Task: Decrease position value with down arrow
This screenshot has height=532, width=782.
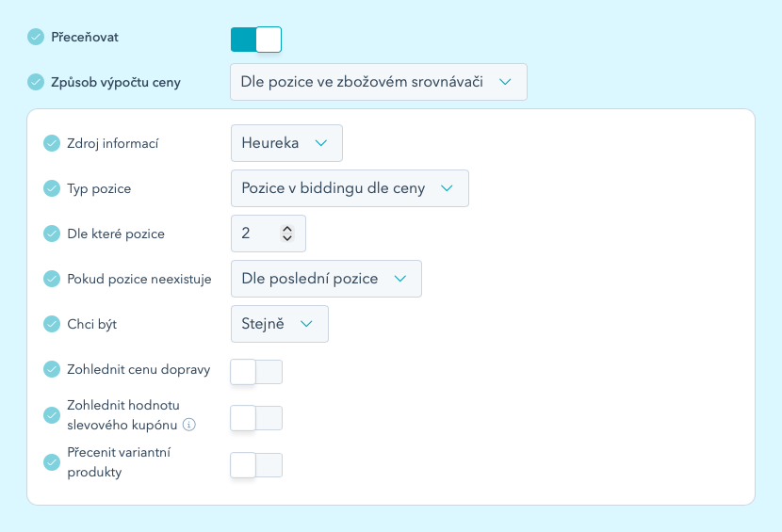Action: (286, 238)
